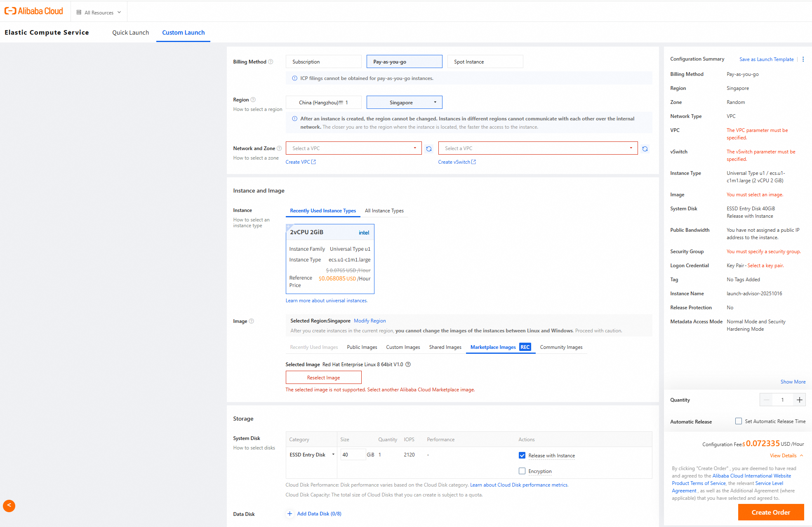Screen dimensions: 812x527
Task: Open the Public Images tab
Action: (x=362, y=347)
